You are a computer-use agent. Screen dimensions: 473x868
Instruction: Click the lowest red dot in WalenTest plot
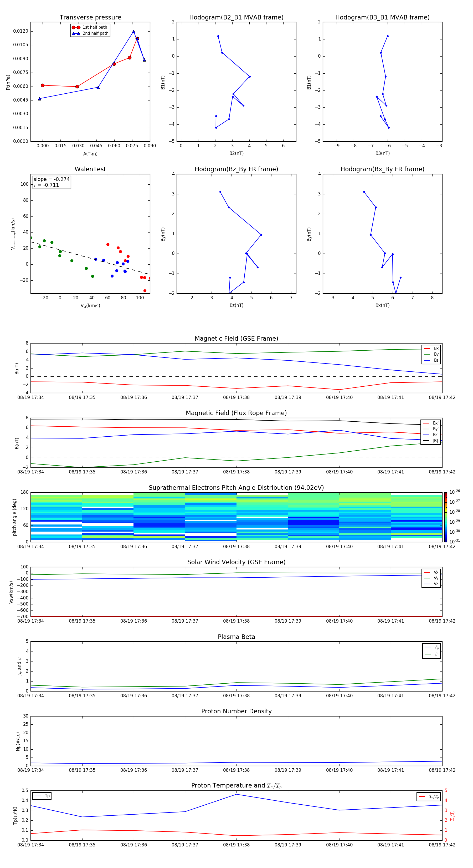coord(145,291)
